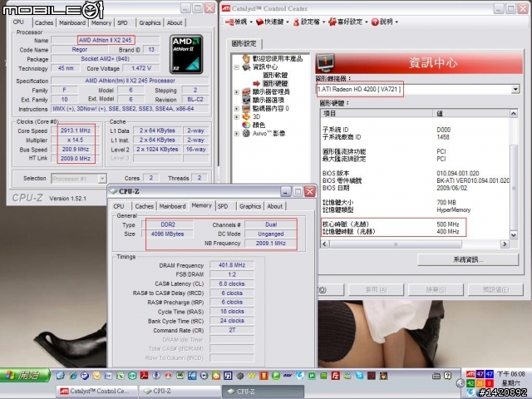Click the 捨棄(S) discard button

tap(436, 290)
